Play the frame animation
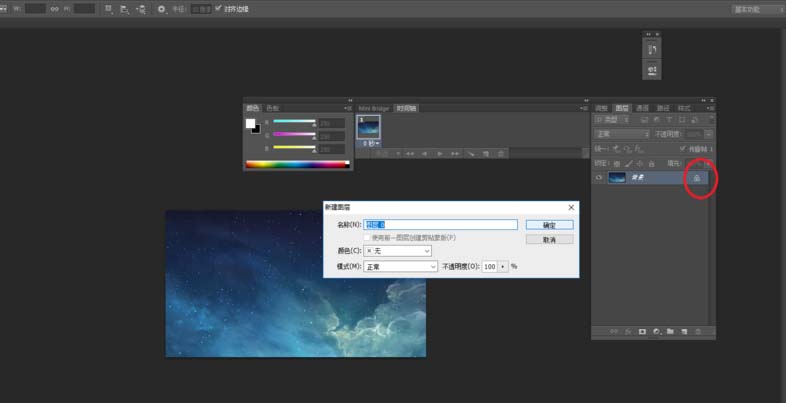Screen dimensions: 786x403 click(440, 154)
